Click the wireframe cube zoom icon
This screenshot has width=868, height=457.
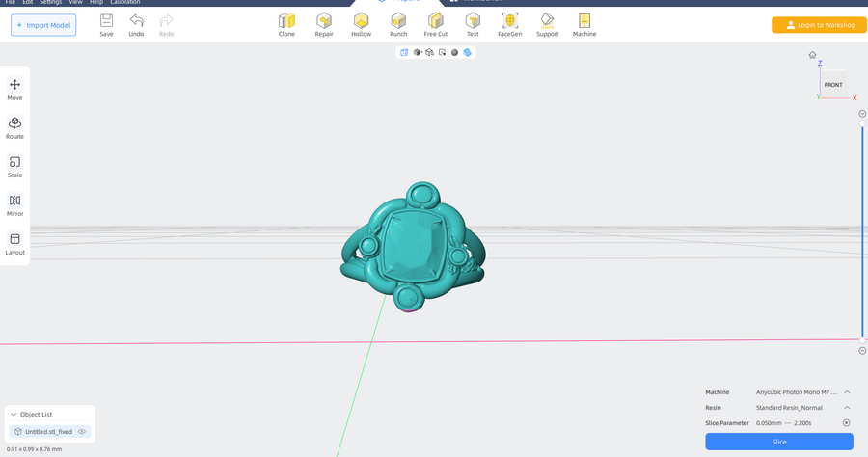(x=429, y=53)
